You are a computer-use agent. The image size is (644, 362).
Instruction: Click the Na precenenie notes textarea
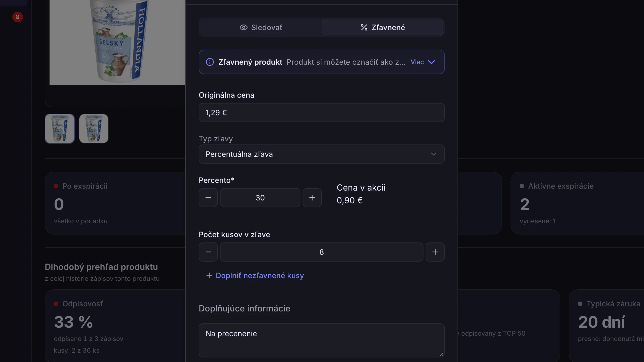pyautogui.click(x=322, y=340)
